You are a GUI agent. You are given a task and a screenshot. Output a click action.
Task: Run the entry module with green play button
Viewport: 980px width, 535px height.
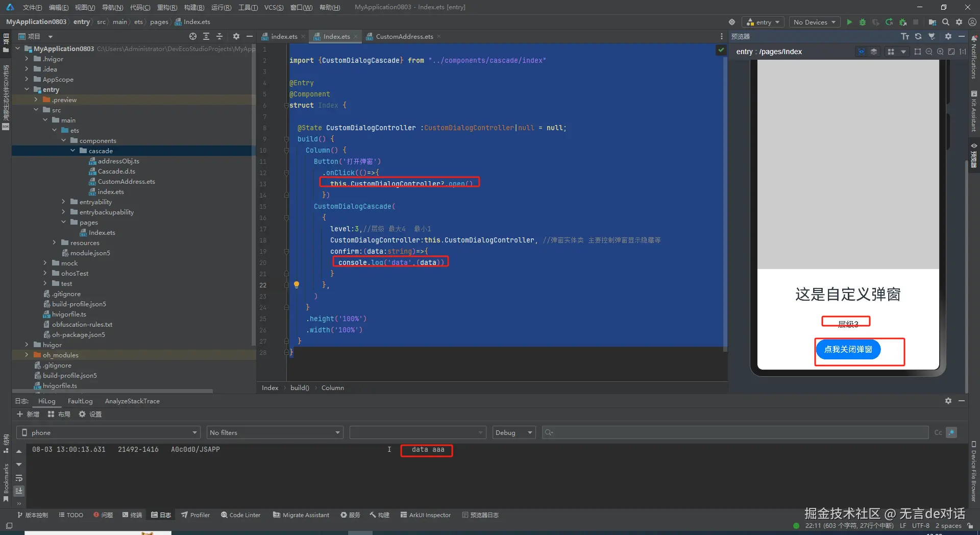(x=849, y=22)
